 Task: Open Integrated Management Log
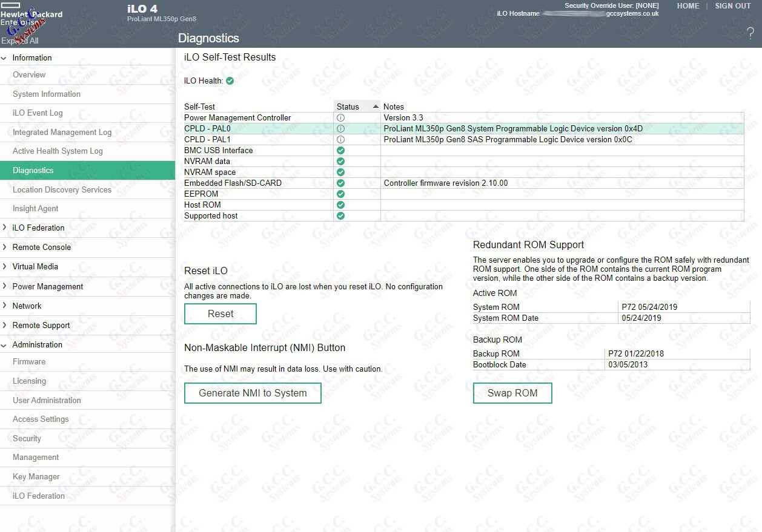point(62,133)
